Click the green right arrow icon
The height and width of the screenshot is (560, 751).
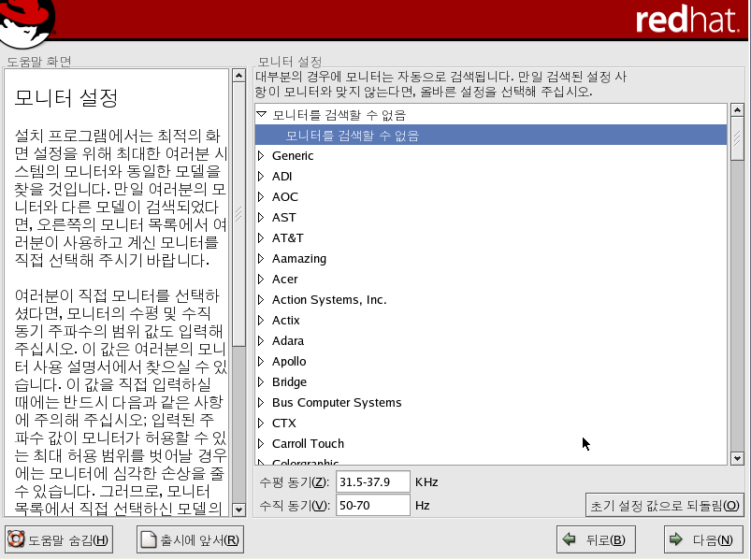point(676,538)
